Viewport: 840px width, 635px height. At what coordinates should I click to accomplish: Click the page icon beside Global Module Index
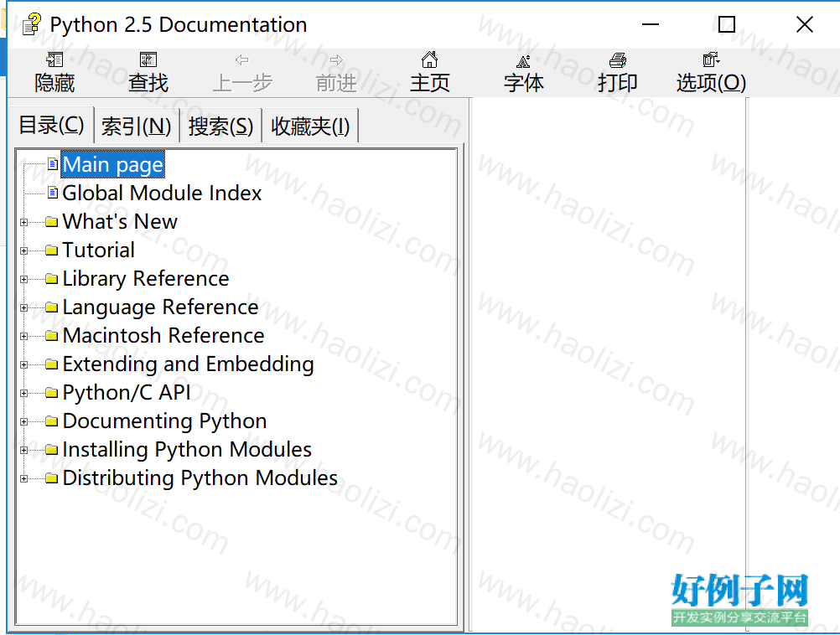[53, 192]
